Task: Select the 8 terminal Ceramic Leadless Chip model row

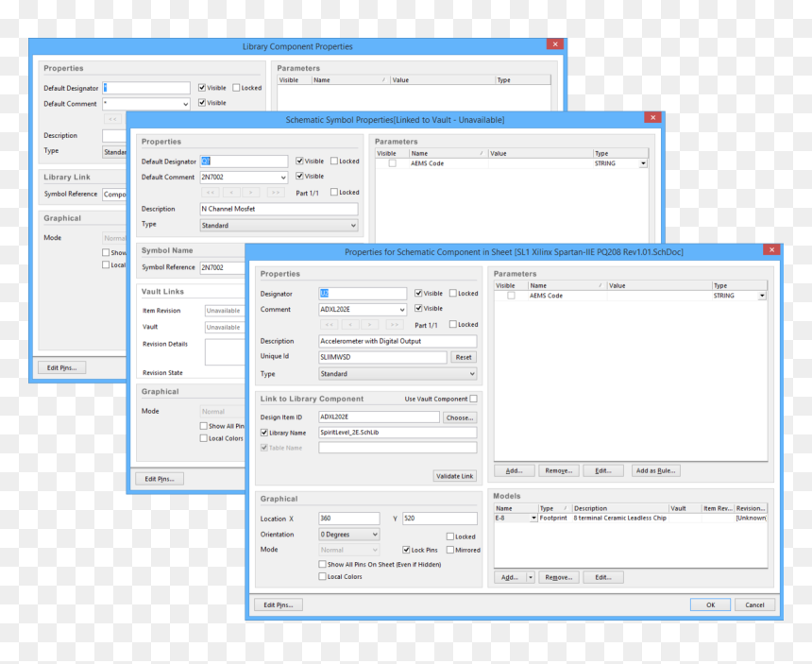Action: [x=630, y=518]
